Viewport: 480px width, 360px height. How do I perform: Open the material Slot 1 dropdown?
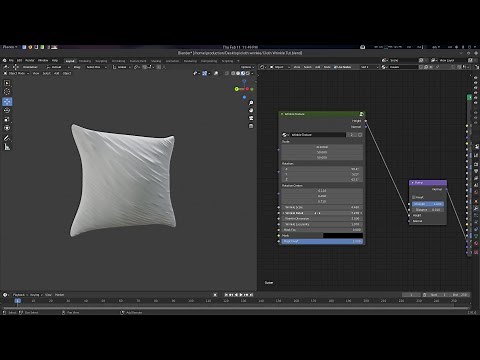coord(369,67)
